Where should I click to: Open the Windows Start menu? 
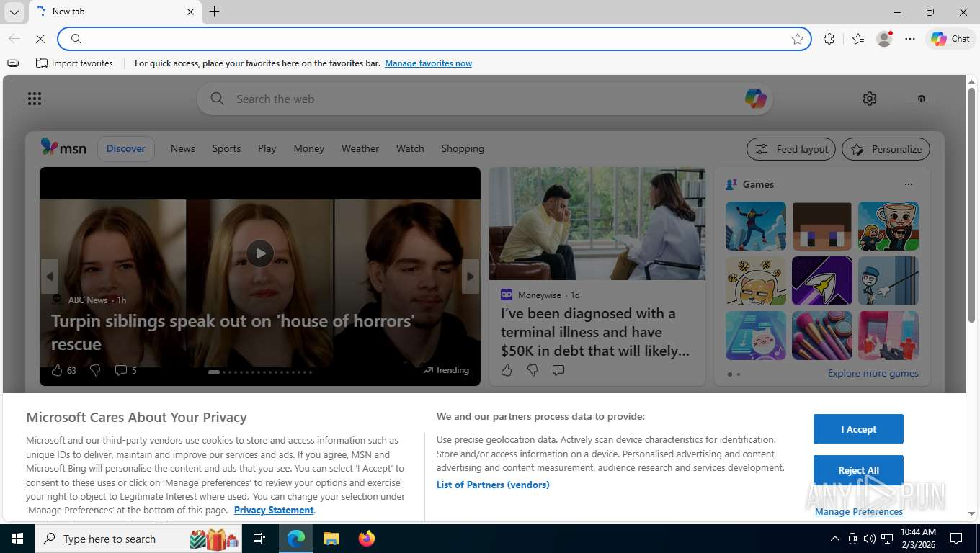pyautogui.click(x=17, y=539)
